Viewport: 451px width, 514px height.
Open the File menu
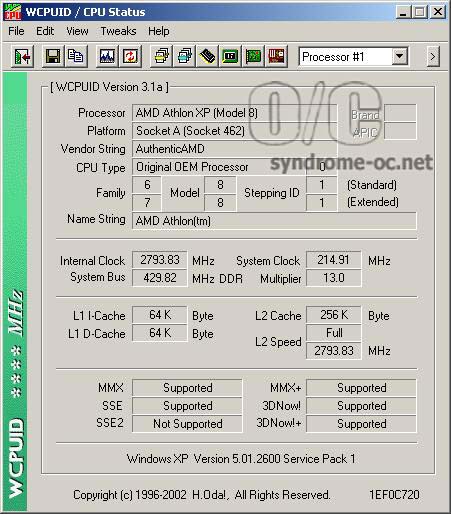[x=16, y=31]
